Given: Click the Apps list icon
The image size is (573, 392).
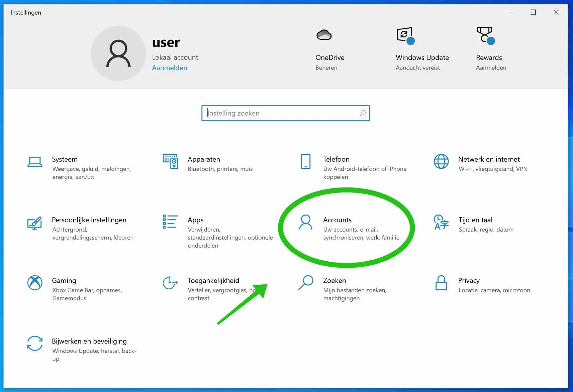Looking at the screenshot, I should [170, 222].
